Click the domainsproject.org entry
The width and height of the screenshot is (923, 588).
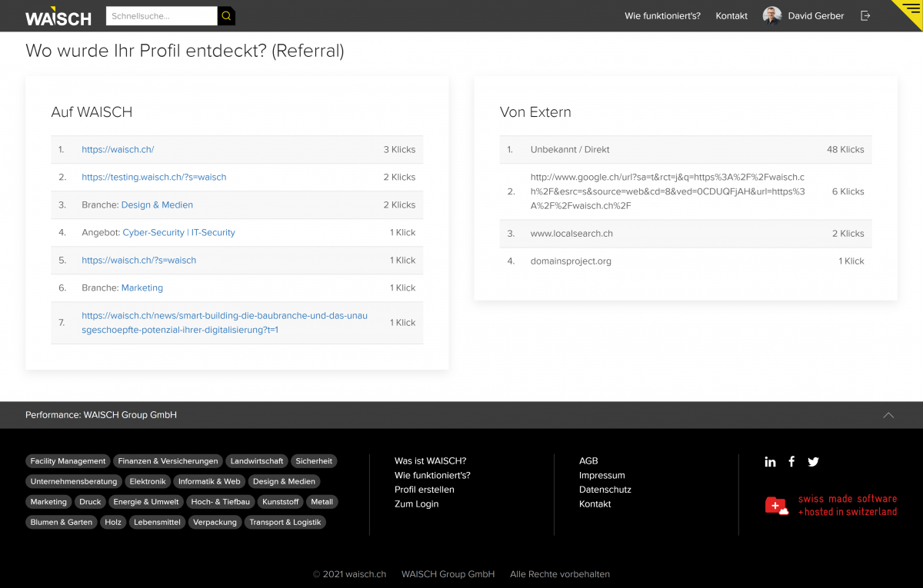571,261
